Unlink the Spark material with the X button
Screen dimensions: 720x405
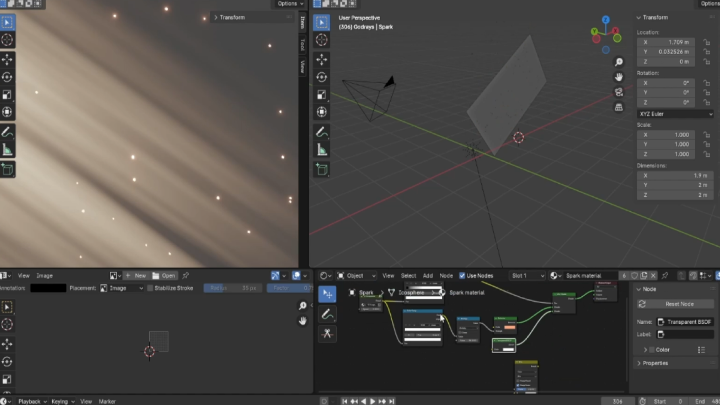[x=653, y=276]
